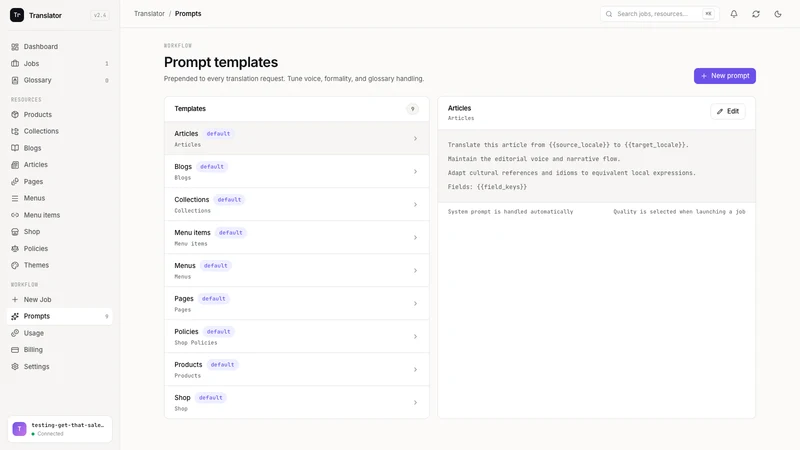800x450 pixels.
Task: Expand the Products template chevron
Action: point(415,369)
